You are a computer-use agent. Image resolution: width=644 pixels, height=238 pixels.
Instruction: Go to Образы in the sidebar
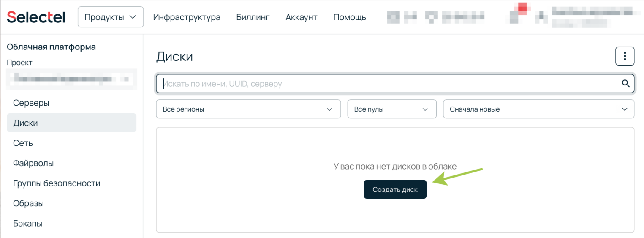28,203
